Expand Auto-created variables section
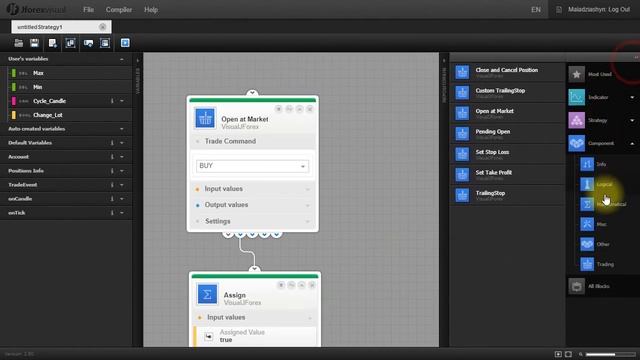Viewport: 640px width, 360px height. pyautogui.click(x=122, y=129)
